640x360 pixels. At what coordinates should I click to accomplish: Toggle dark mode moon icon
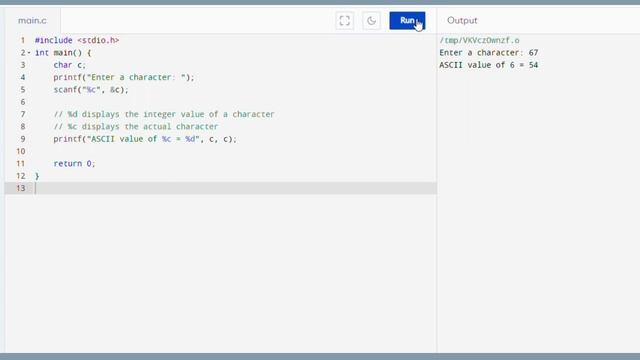tap(371, 20)
